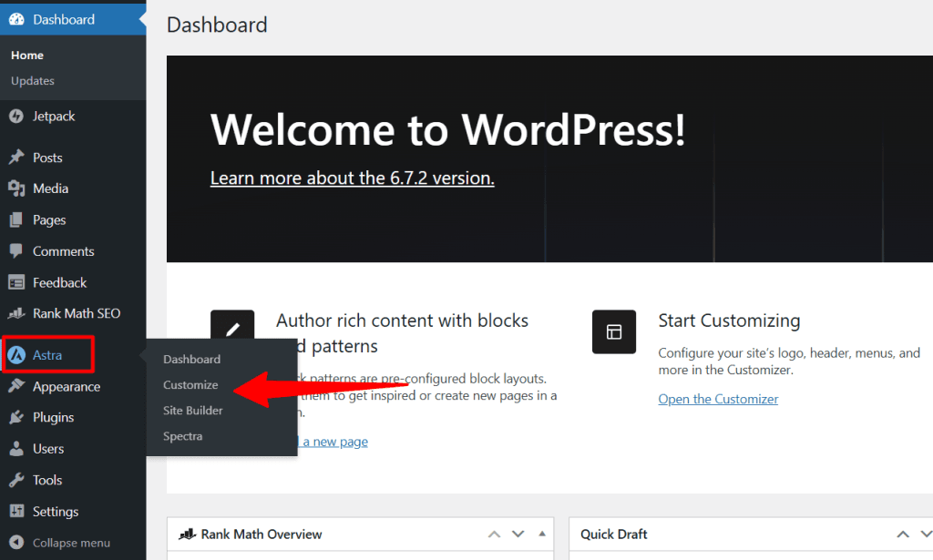933x560 pixels.
Task: Move Quick Draft widget up
Action: click(903, 535)
